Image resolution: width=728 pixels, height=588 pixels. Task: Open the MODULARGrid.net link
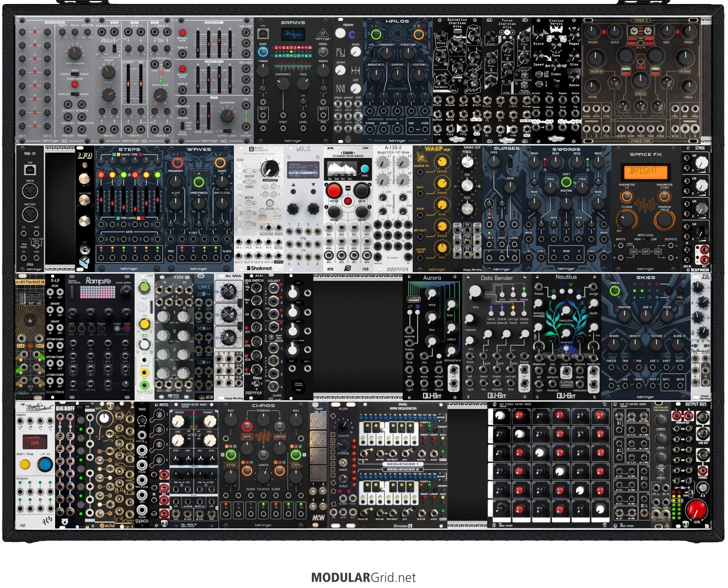point(364,578)
